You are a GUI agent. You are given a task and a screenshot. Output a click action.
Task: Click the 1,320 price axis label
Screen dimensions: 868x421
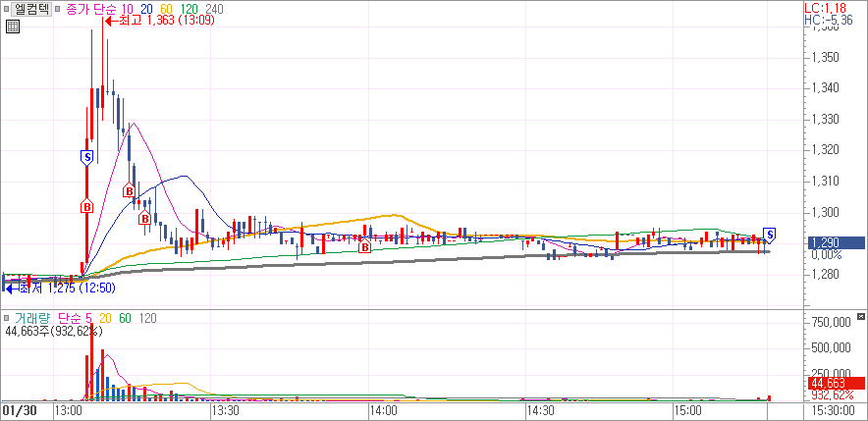click(825, 150)
